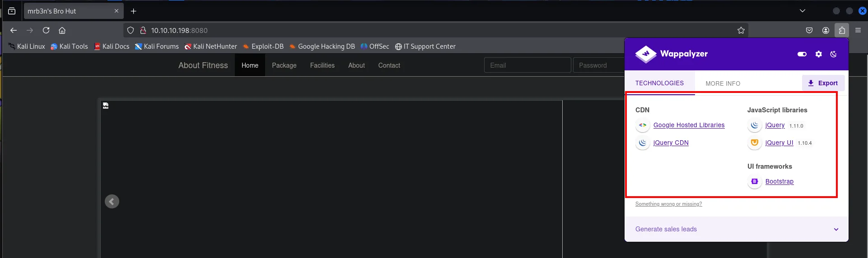Screen dimensions: 868x258
Task: Open Wappalyzer settings gear icon
Action: [x=819, y=54]
